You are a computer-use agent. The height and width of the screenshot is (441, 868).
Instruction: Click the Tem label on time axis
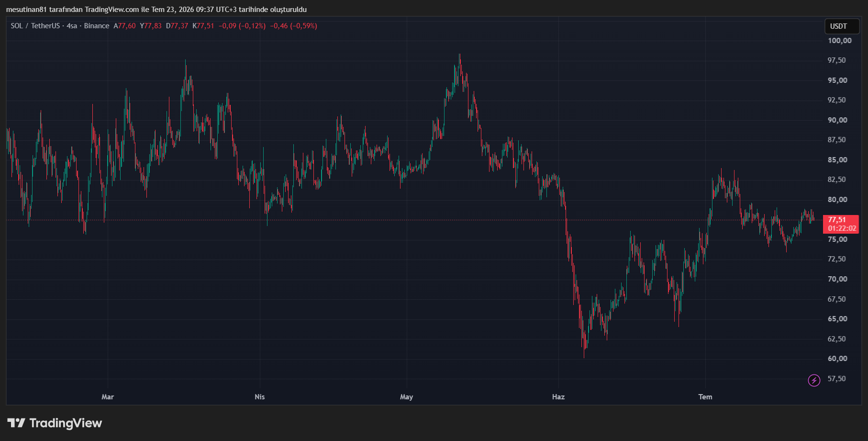point(705,397)
